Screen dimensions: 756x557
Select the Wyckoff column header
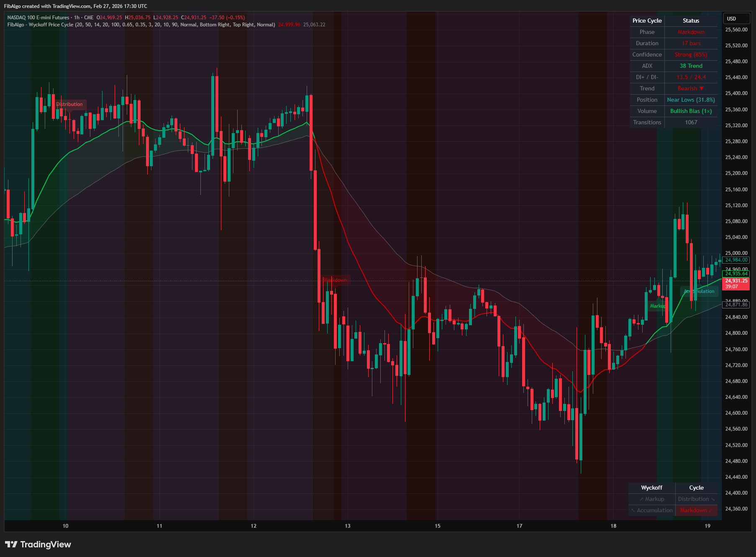[651, 488]
